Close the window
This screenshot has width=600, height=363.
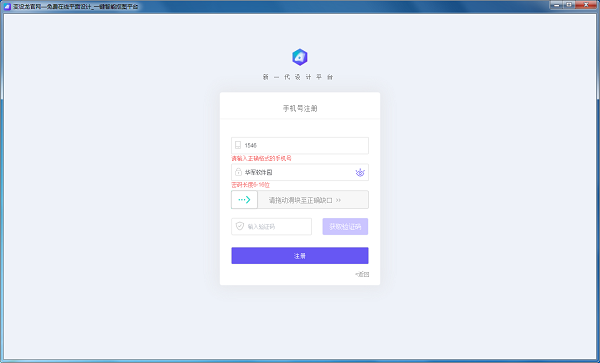tap(586, 5)
